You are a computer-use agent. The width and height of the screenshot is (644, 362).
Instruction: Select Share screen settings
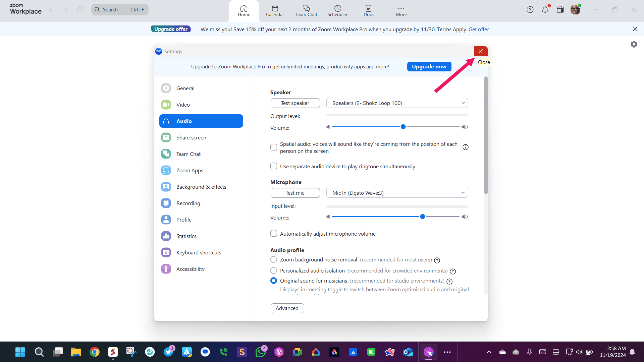pyautogui.click(x=201, y=137)
